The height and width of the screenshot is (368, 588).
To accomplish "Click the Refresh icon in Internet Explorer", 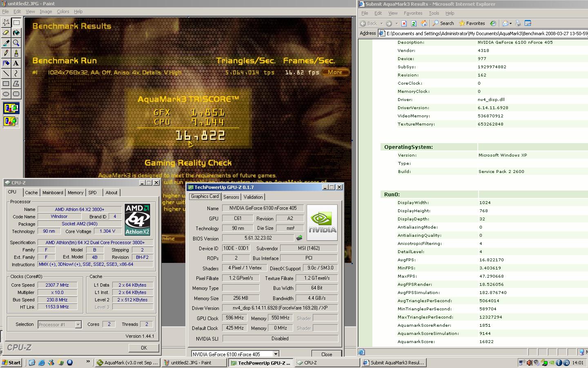I will coord(414,23).
